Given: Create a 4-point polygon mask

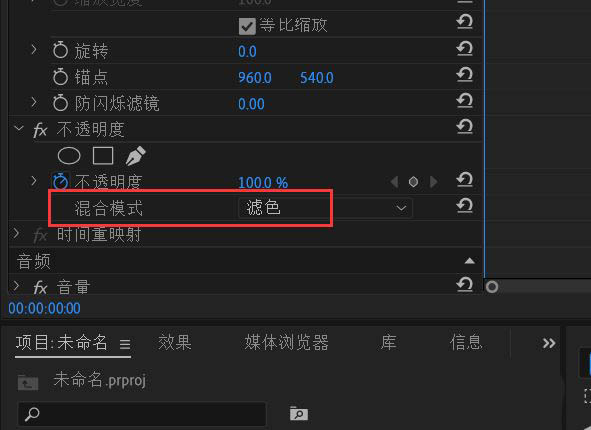Looking at the screenshot, I should click(103, 156).
